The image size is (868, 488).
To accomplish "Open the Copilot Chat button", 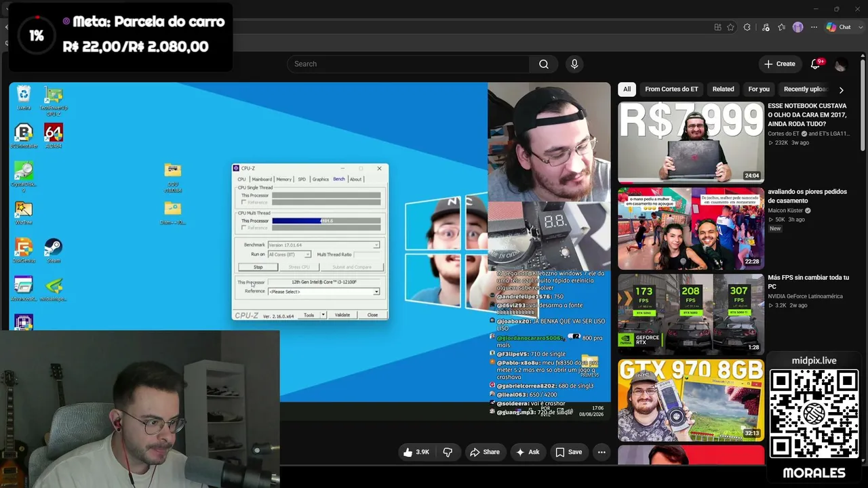I will (838, 27).
